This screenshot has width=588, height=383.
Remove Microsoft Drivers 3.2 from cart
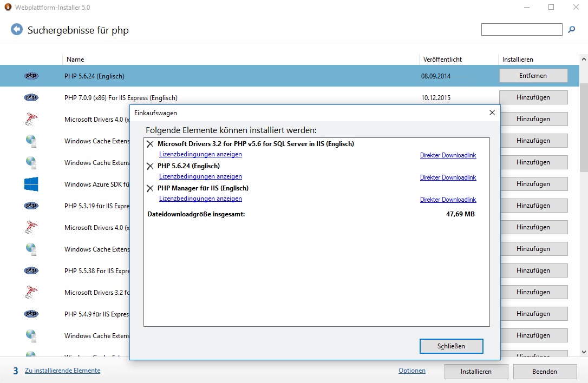(x=150, y=144)
